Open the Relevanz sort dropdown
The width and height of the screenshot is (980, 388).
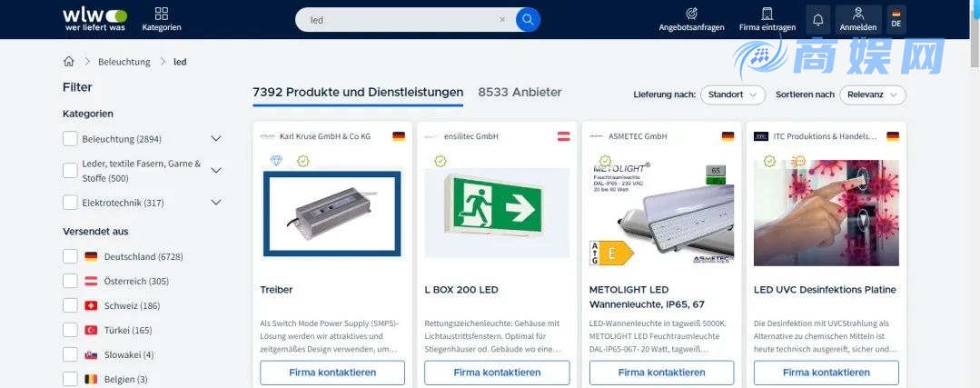[x=872, y=95]
